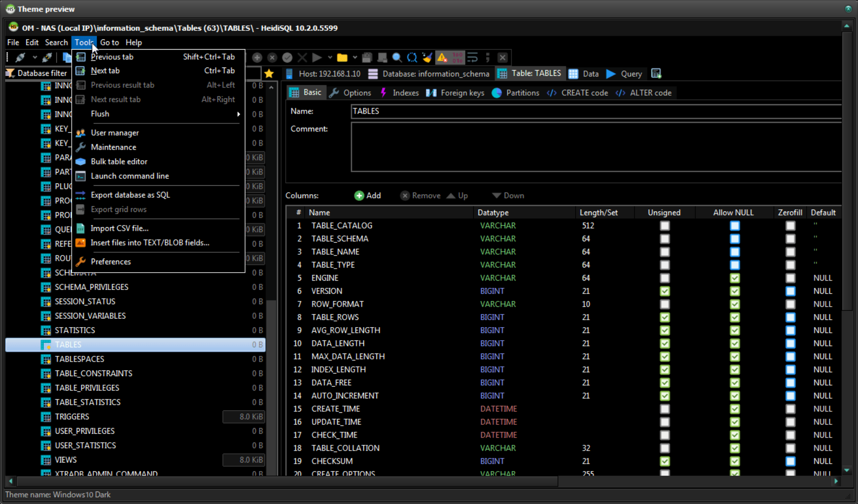Toggle Allow NULL checkbox for ENGINE row

pyautogui.click(x=735, y=278)
